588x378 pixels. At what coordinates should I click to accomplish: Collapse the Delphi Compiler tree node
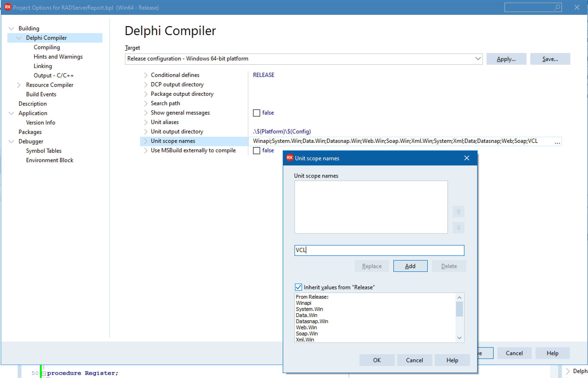(x=19, y=38)
